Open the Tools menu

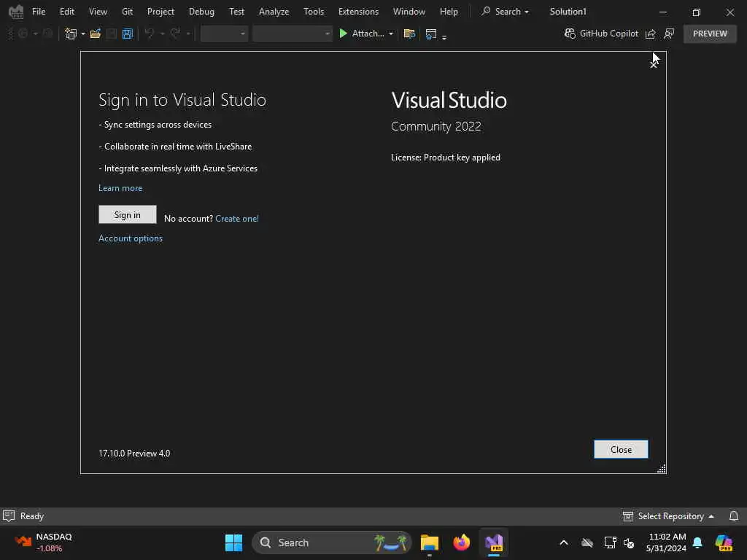pyautogui.click(x=314, y=12)
